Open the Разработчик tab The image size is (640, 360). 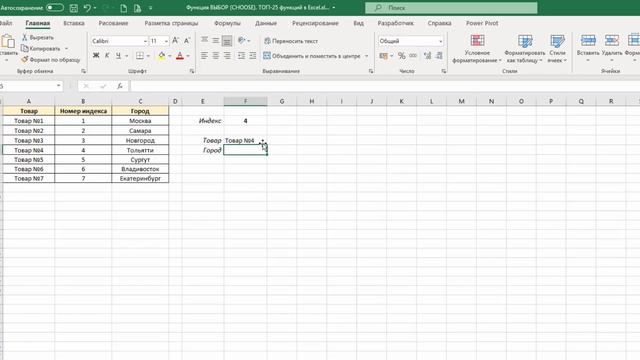pyautogui.click(x=396, y=23)
